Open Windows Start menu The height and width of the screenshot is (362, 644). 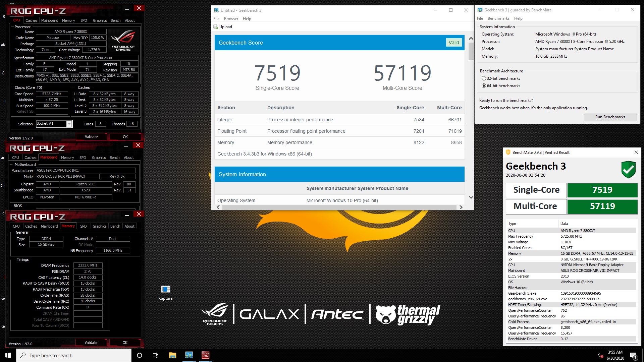(x=8, y=355)
